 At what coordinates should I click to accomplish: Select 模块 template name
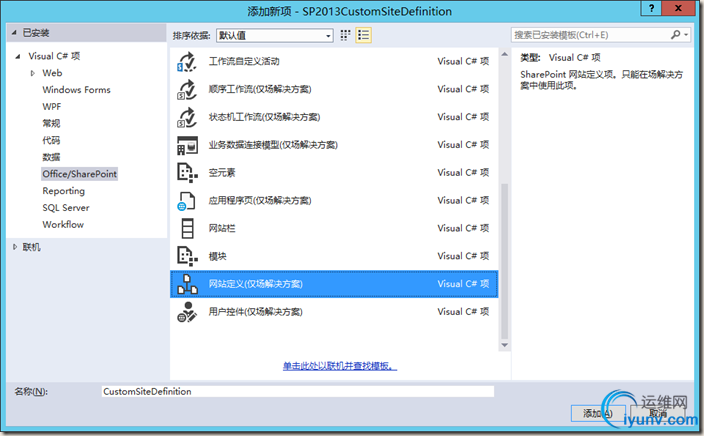tap(217, 256)
